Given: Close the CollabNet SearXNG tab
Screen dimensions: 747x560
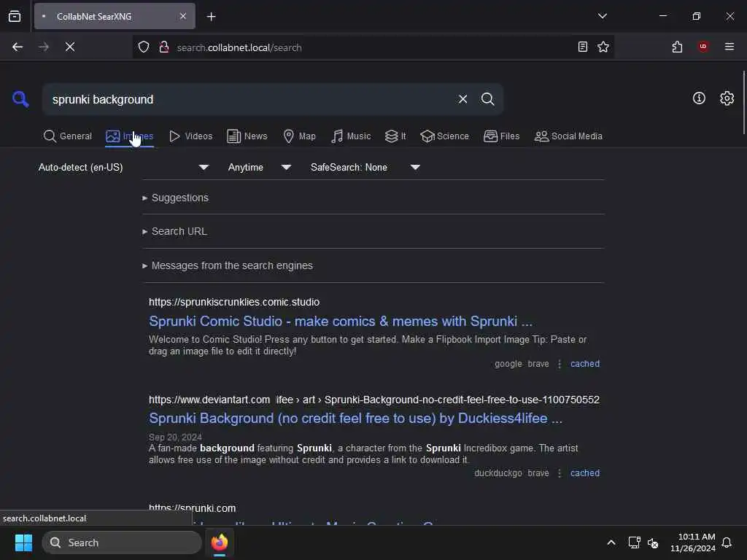Looking at the screenshot, I should (x=183, y=16).
